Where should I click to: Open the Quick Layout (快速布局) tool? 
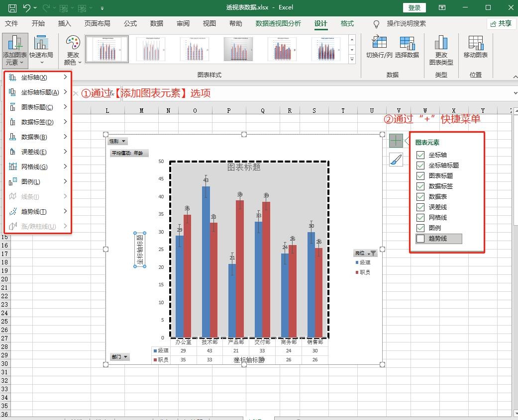click(x=41, y=44)
